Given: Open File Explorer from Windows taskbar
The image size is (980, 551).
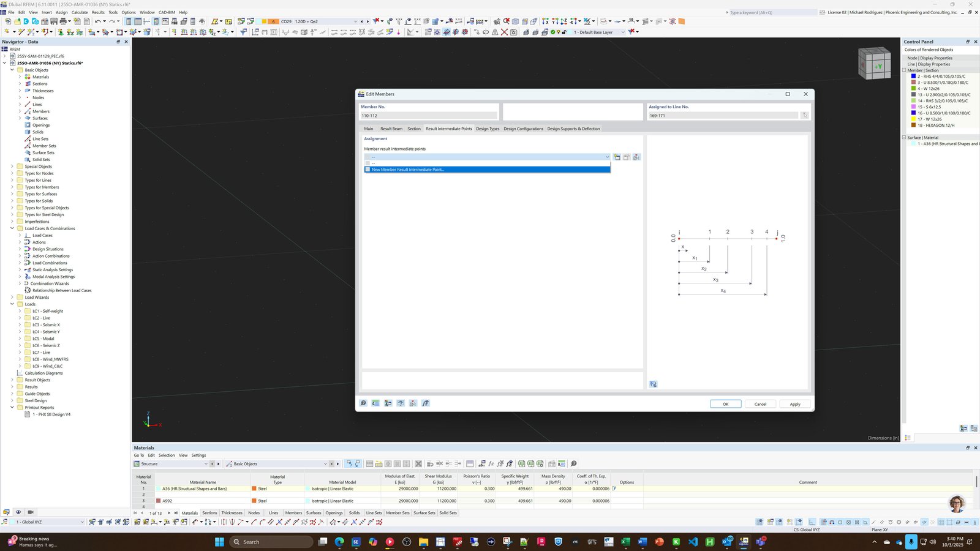Looking at the screenshot, I should tap(423, 542).
